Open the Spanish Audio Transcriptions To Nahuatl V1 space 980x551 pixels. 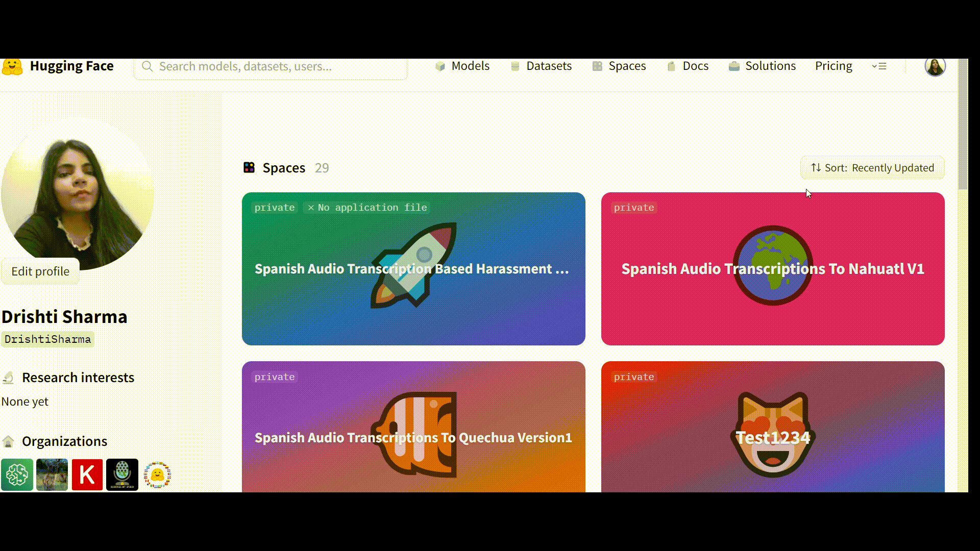tap(772, 269)
